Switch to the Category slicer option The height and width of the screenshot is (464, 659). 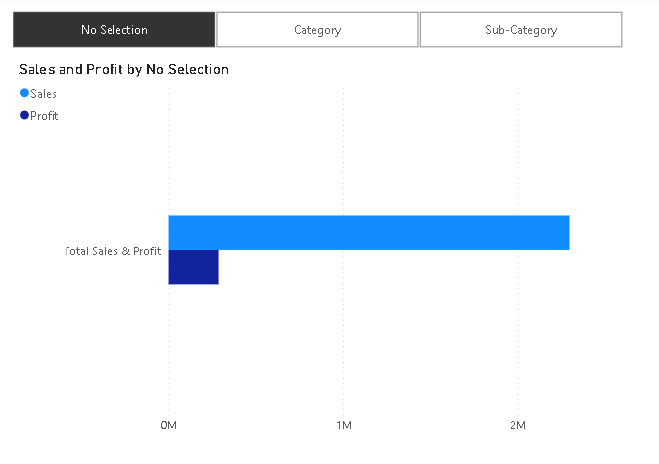(317, 30)
